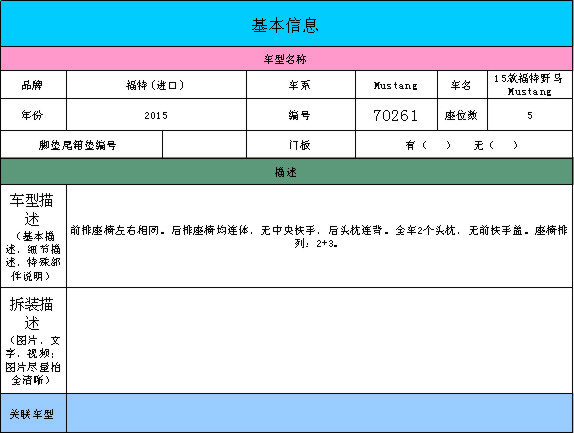Click the seat description text cell
The width and height of the screenshot is (574, 433).
click(320, 236)
